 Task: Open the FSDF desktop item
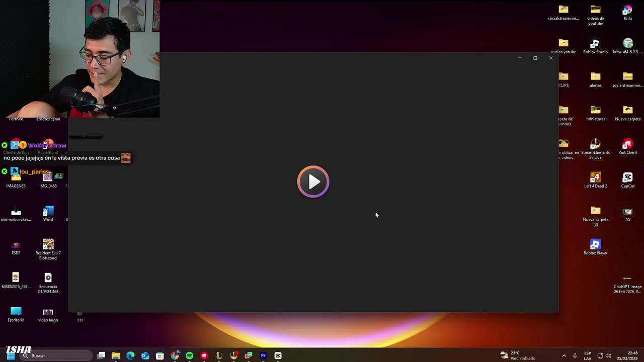16,247
